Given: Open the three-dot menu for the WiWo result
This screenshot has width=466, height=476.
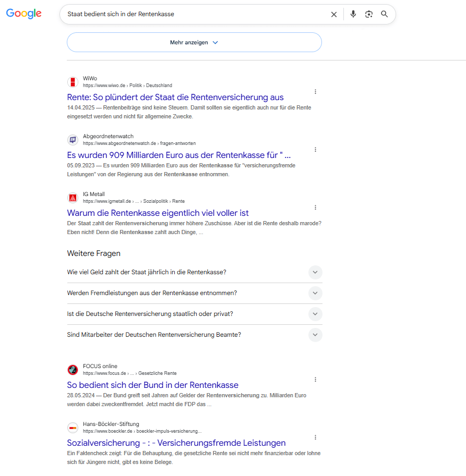Looking at the screenshot, I should [x=315, y=92].
